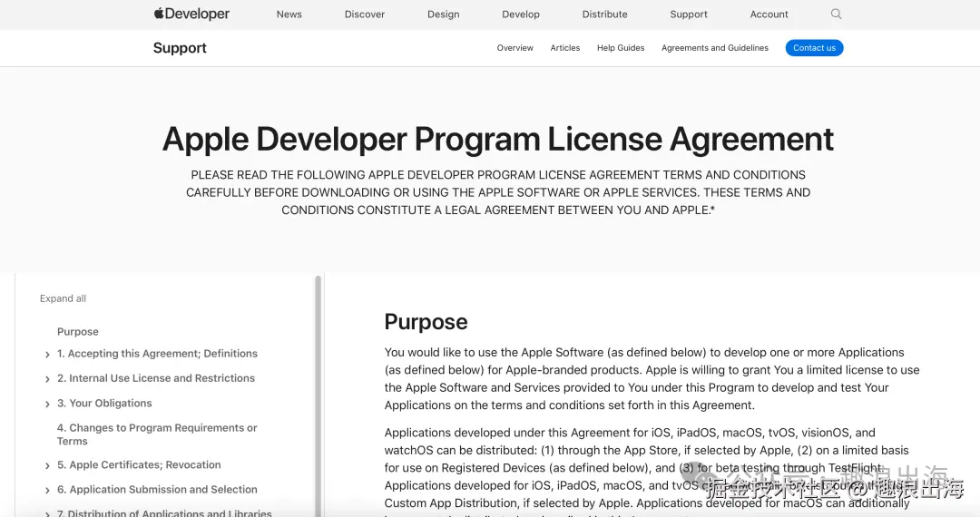Click the paragraph starting 'You would like to use'
This screenshot has width=980, height=517.
click(652, 378)
